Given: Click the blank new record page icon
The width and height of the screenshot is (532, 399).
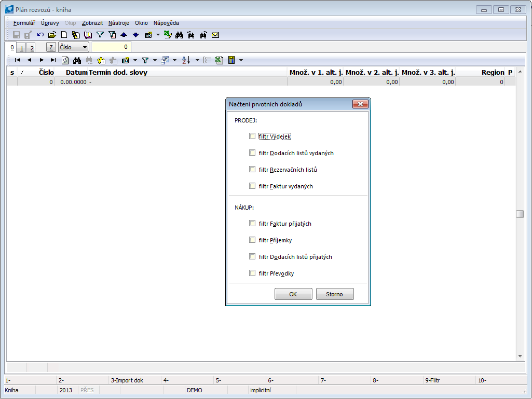Looking at the screenshot, I should 64,35.
